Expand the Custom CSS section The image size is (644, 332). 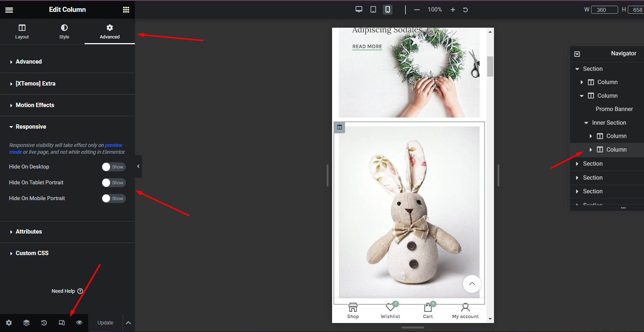click(67, 253)
